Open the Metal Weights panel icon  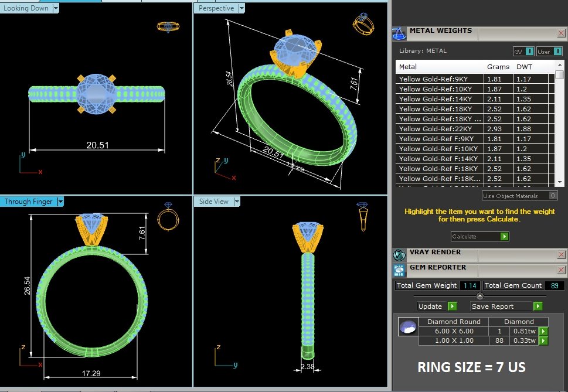point(399,33)
